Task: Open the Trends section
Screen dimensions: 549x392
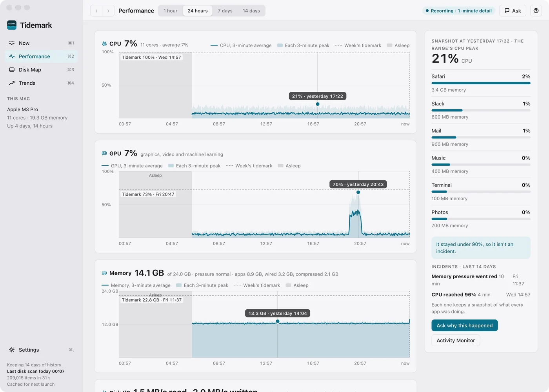Action: pos(41,83)
